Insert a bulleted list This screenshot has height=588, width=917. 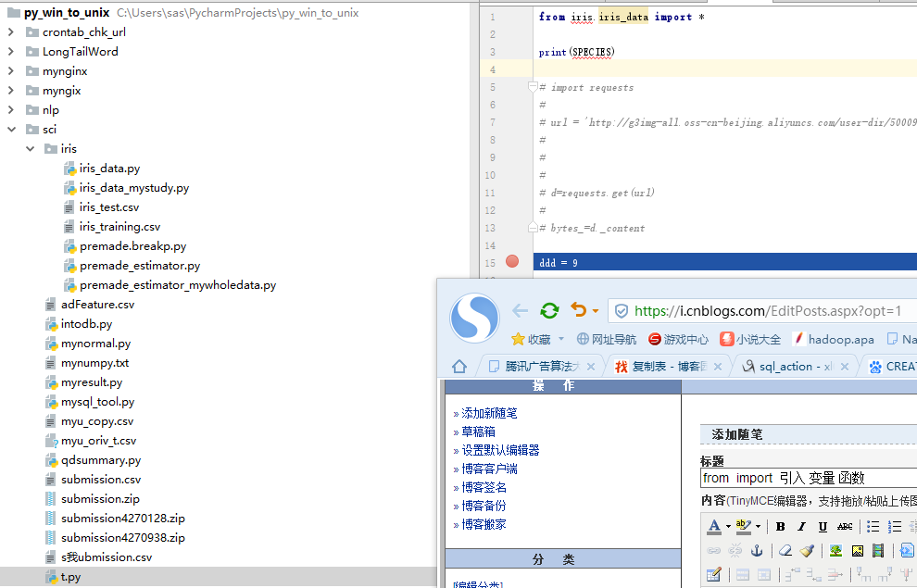point(873,527)
